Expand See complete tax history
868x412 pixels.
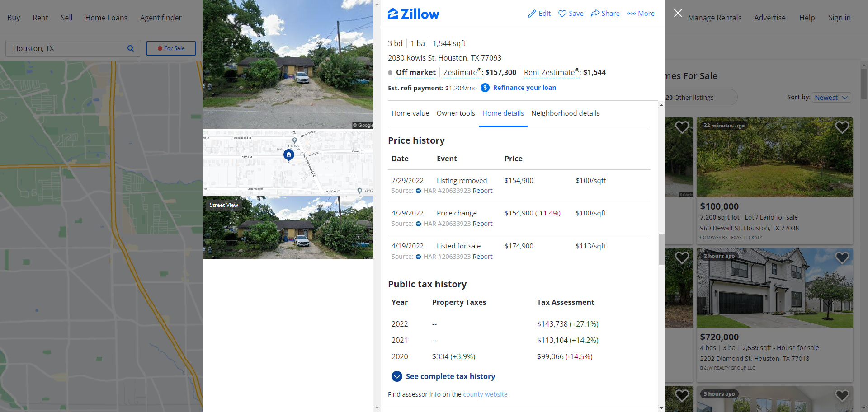[x=443, y=376]
